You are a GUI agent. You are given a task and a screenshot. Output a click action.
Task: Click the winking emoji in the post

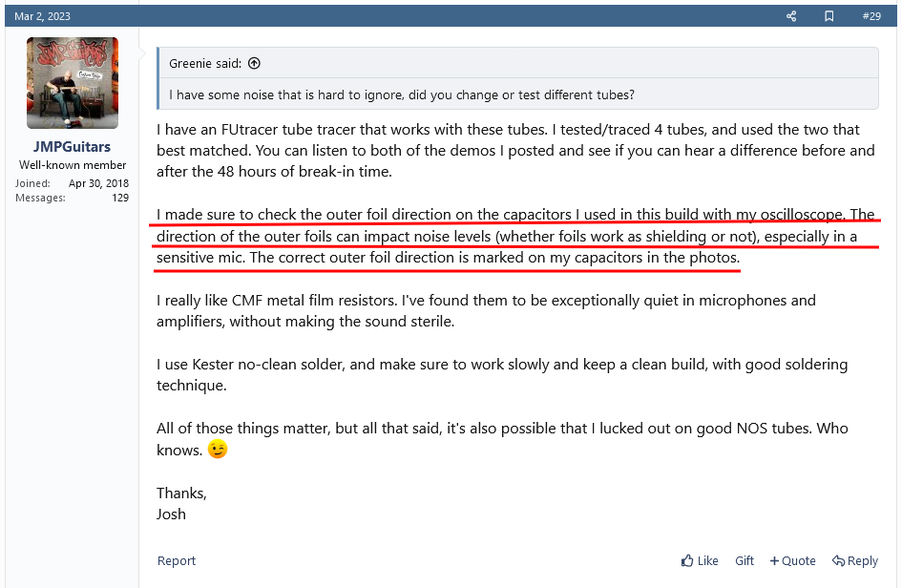pos(219,450)
